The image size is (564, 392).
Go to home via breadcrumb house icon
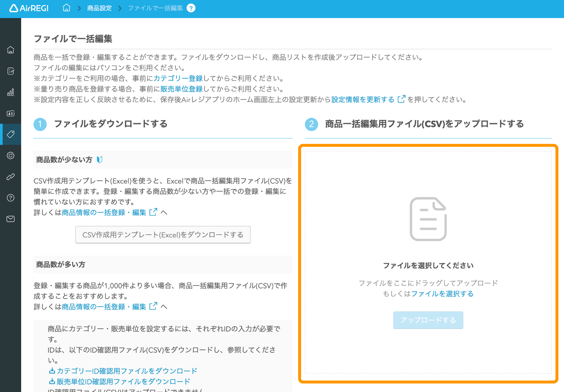67,8
